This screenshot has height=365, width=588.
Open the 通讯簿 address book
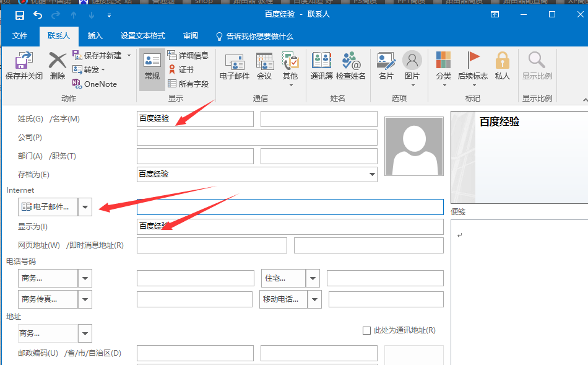coord(321,67)
